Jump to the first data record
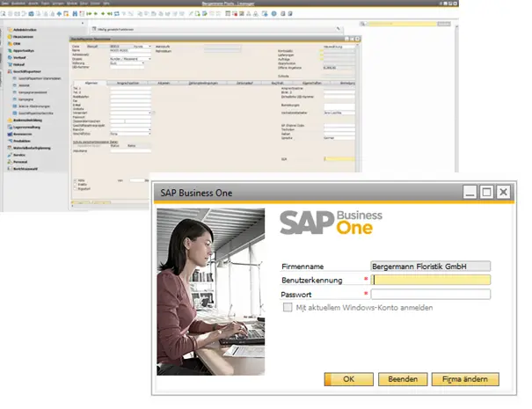This screenshot has height=409, width=532. [89, 13]
